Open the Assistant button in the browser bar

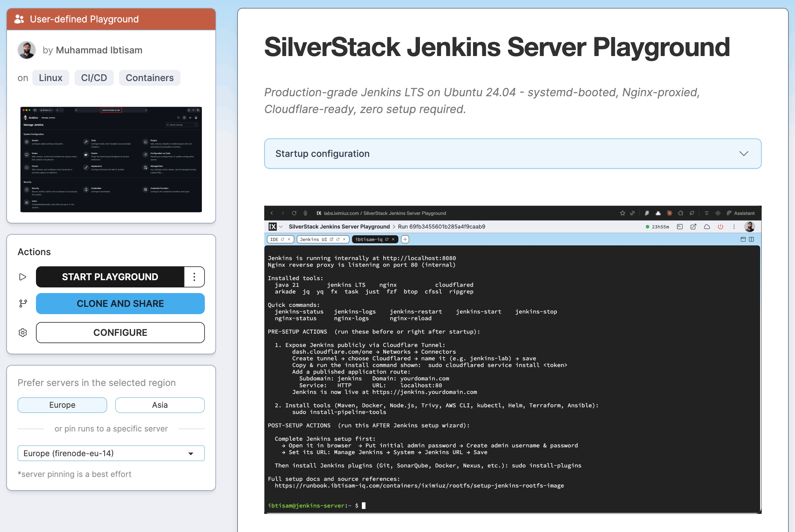pos(741,213)
